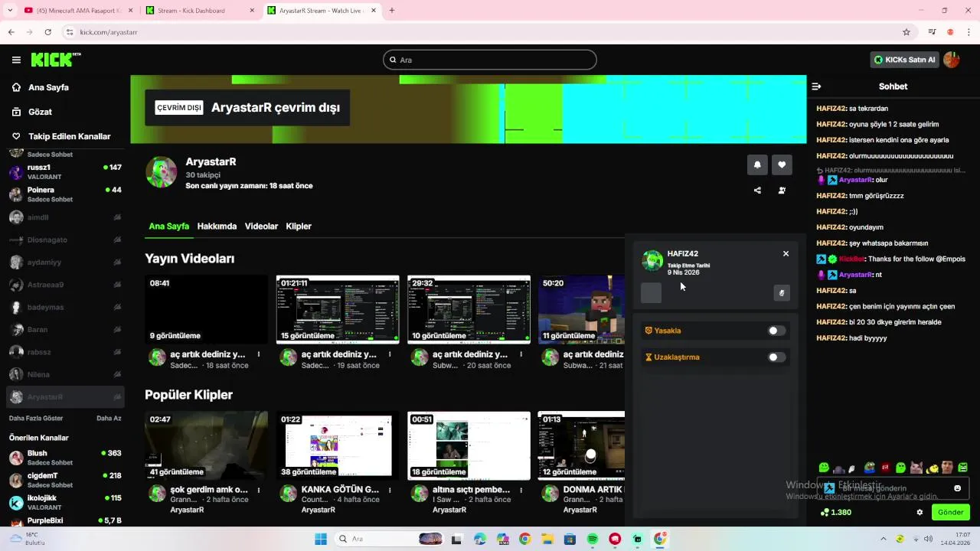Toggle the Yasakla switch
The height and width of the screenshot is (551, 980).
776,331
